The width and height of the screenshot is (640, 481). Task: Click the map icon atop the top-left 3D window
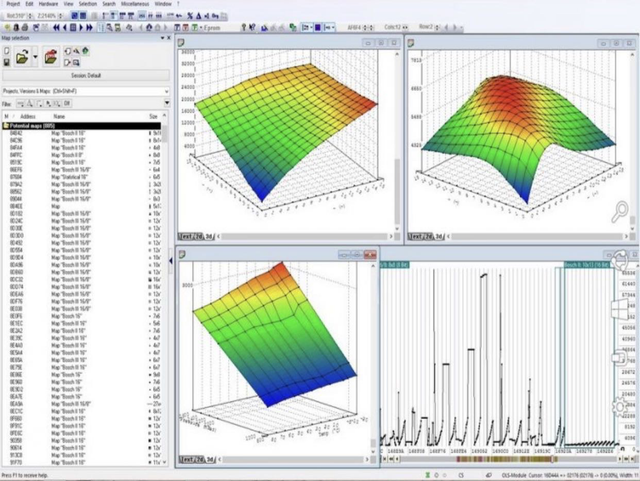(x=182, y=43)
